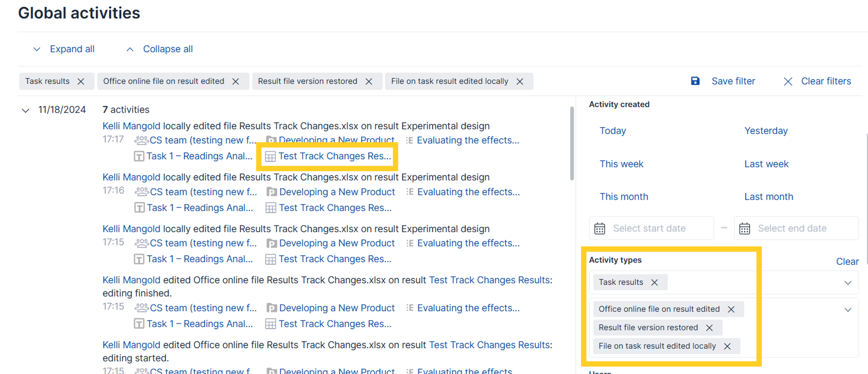
Task: Remove the File on task result edited locally top chip
Action: (520, 81)
